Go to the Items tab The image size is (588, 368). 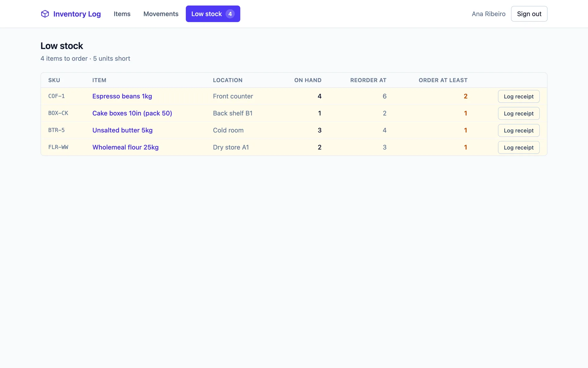pyautogui.click(x=122, y=14)
